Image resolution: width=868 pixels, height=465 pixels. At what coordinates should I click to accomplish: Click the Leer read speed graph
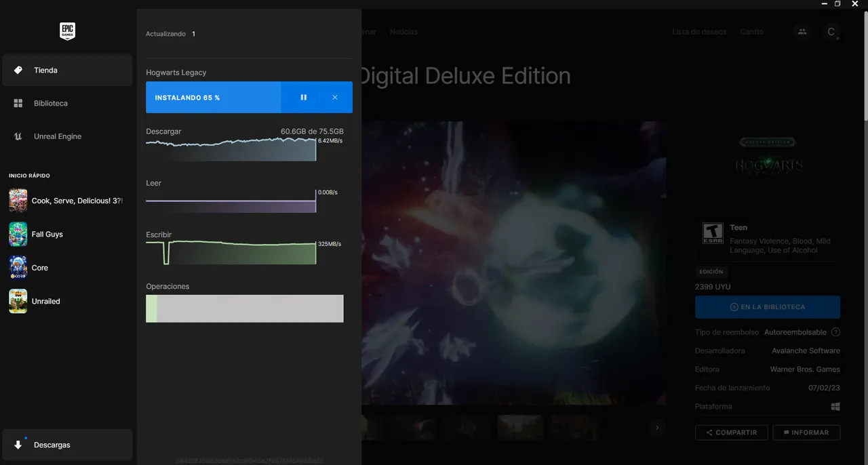coord(231,201)
